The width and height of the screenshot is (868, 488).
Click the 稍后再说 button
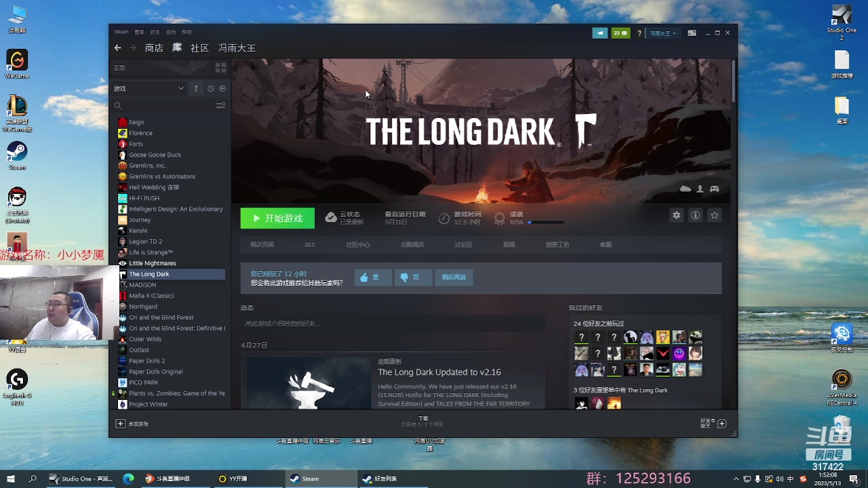tap(454, 277)
